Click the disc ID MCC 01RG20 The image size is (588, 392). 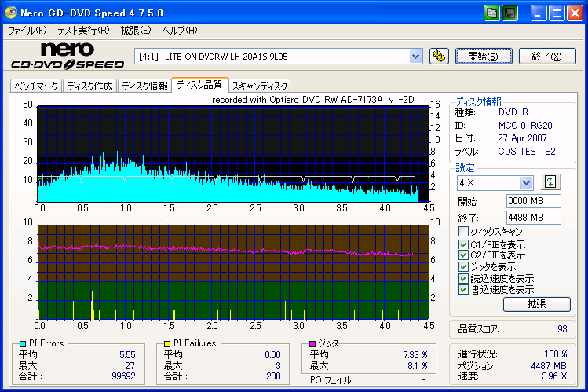(525, 125)
